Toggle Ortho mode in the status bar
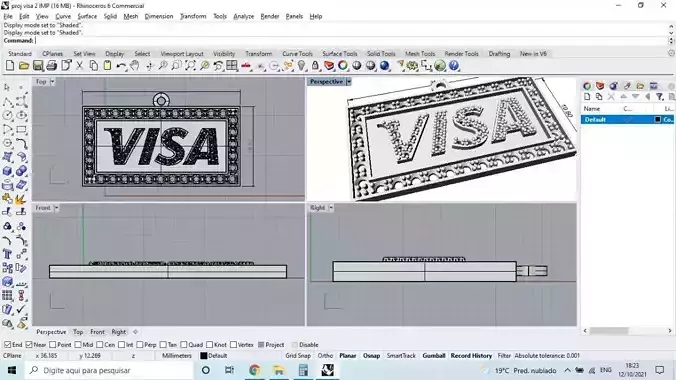 coord(325,356)
